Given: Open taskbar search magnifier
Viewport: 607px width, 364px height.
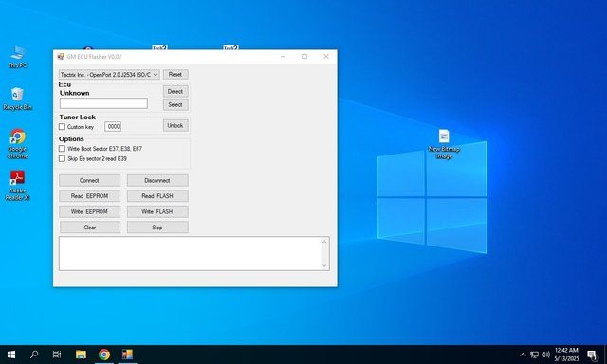Looking at the screenshot, I should 34,355.
